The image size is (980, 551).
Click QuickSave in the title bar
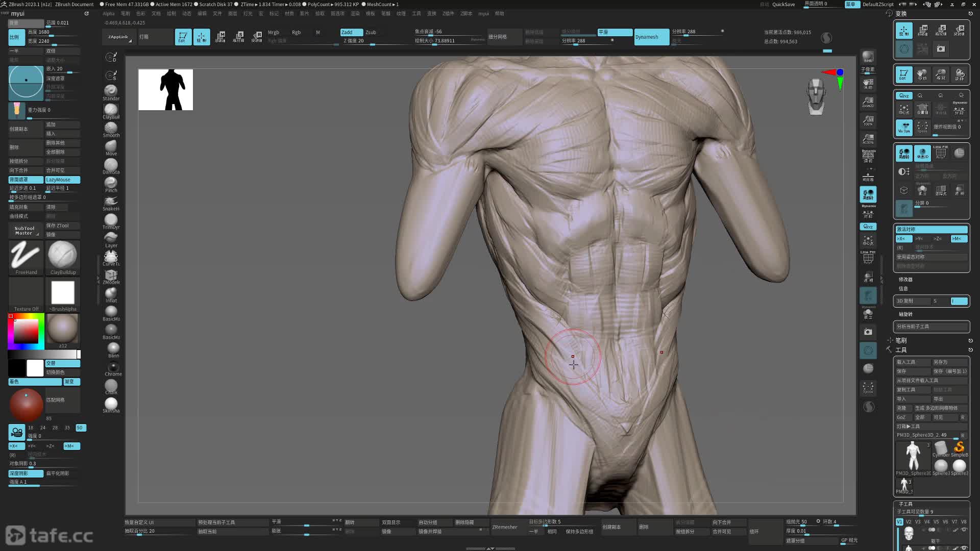[x=783, y=4]
